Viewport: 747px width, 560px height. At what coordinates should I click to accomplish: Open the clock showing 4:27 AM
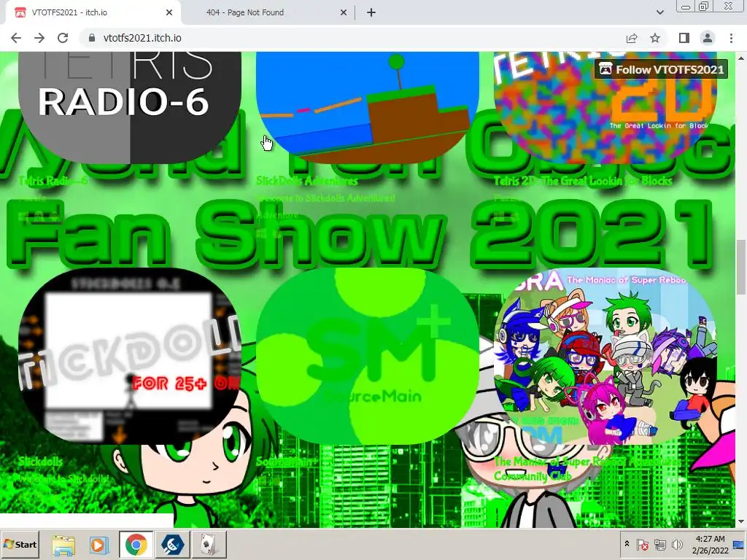pyautogui.click(x=710, y=544)
